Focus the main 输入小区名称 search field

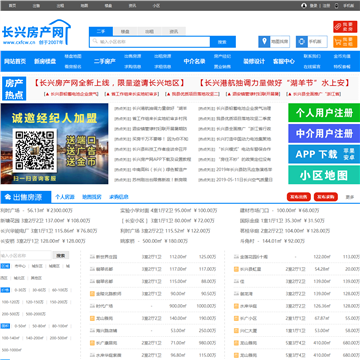[150, 42]
